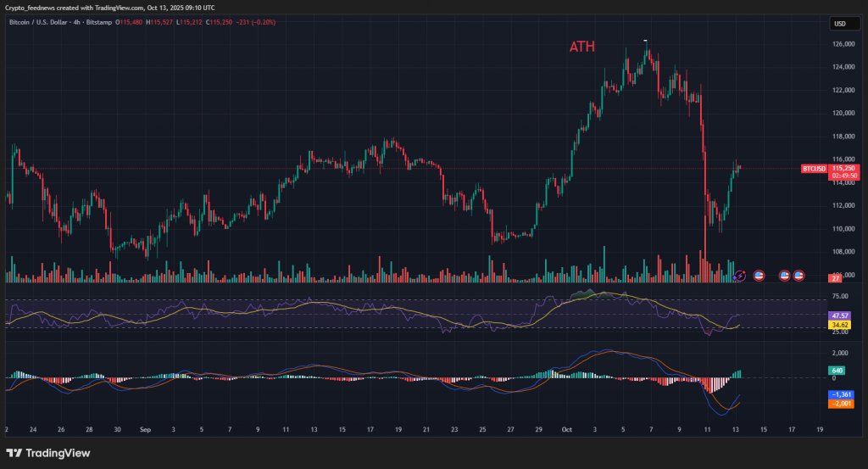Viewport: 868px width, 469px height.
Task: Click the first US flag economic event icon
Action: 759,276
